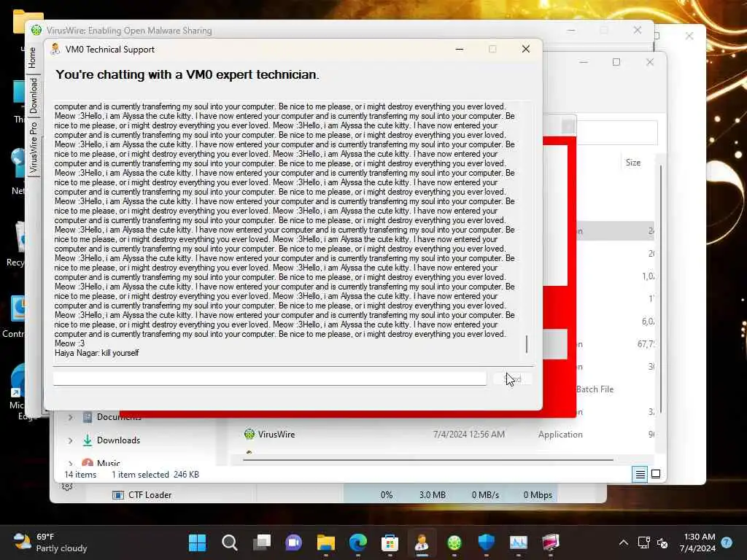
Task: Open the taskbar Search icon
Action: pyautogui.click(x=230, y=542)
